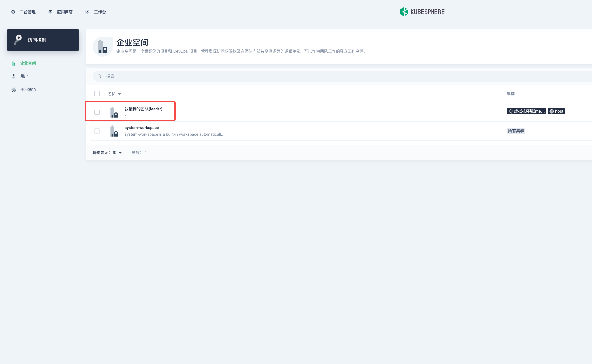Click the App Store stack icon
The image size is (592, 364).
50,12
